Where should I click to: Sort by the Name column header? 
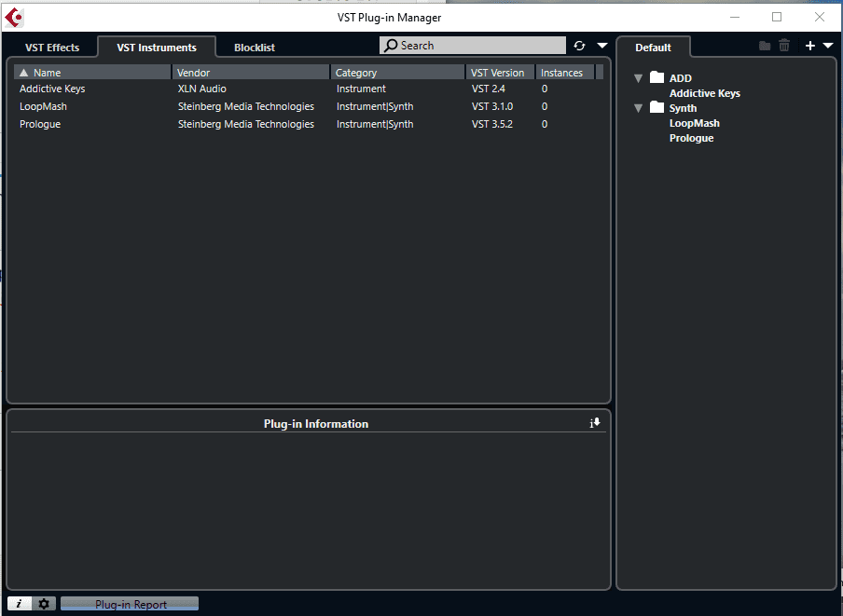pos(92,73)
